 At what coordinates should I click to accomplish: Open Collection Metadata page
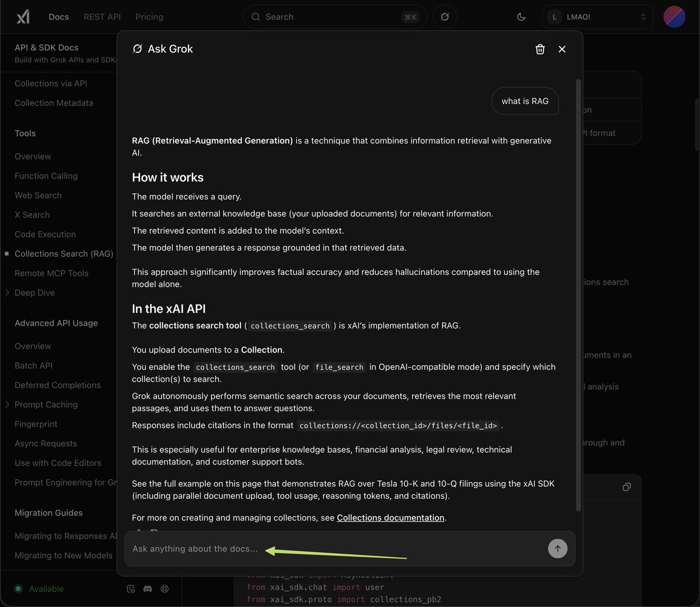54,103
